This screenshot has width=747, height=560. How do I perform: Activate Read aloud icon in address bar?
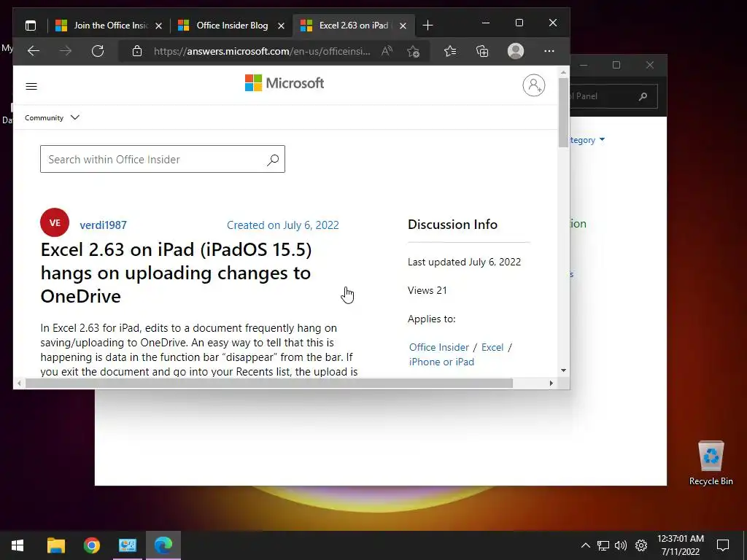[387, 51]
